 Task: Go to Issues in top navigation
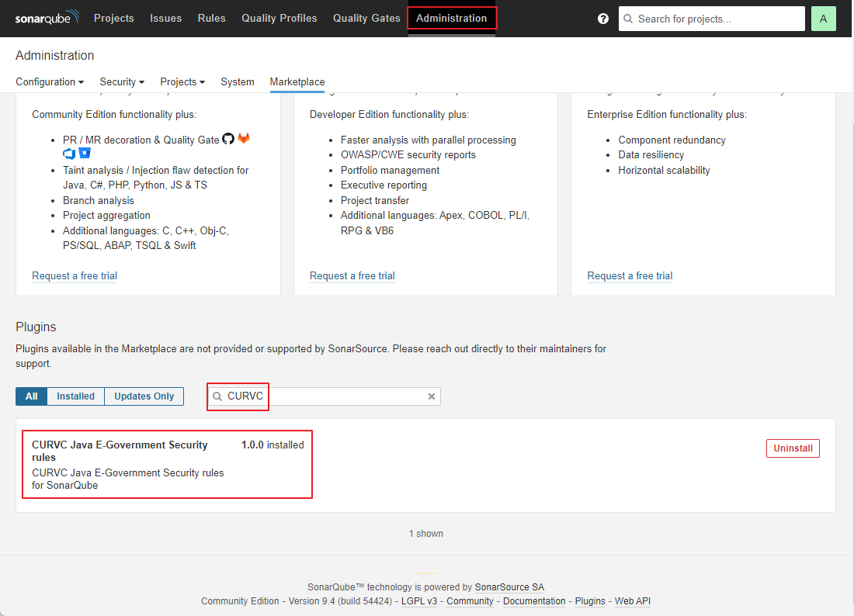coord(165,18)
